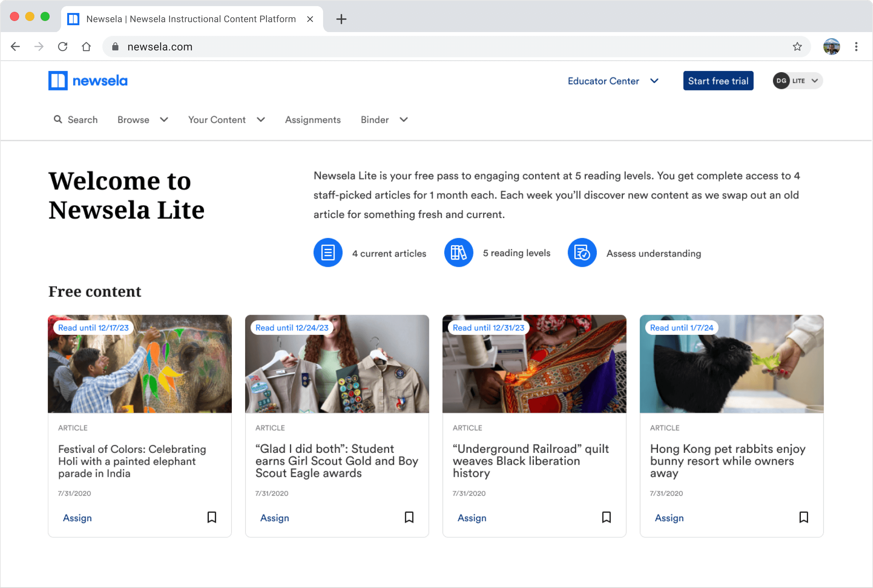Bookmark this page with the star icon
Screen dimensions: 873x588
(x=797, y=47)
